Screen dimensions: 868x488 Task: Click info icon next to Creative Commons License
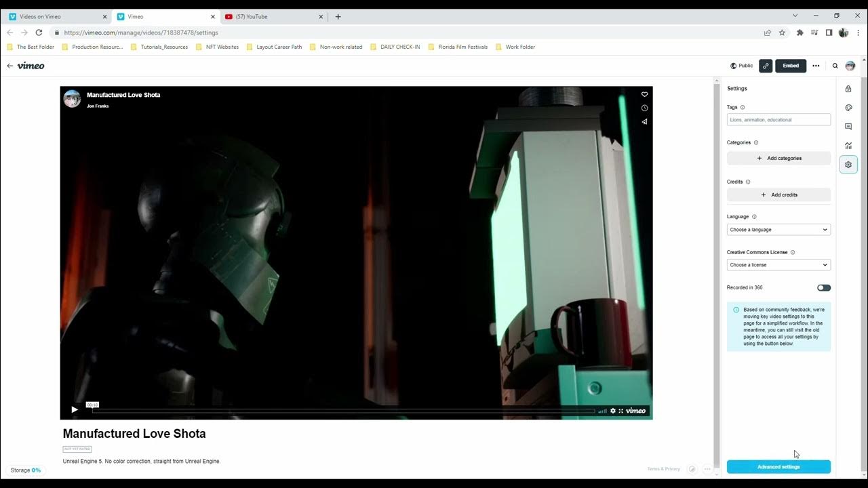coord(793,252)
